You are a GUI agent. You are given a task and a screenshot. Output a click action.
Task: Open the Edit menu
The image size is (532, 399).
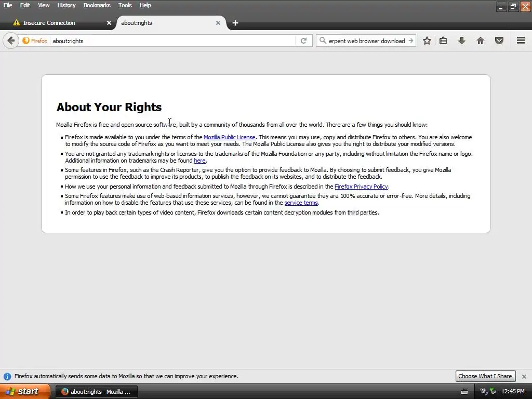pyautogui.click(x=25, y=5)
